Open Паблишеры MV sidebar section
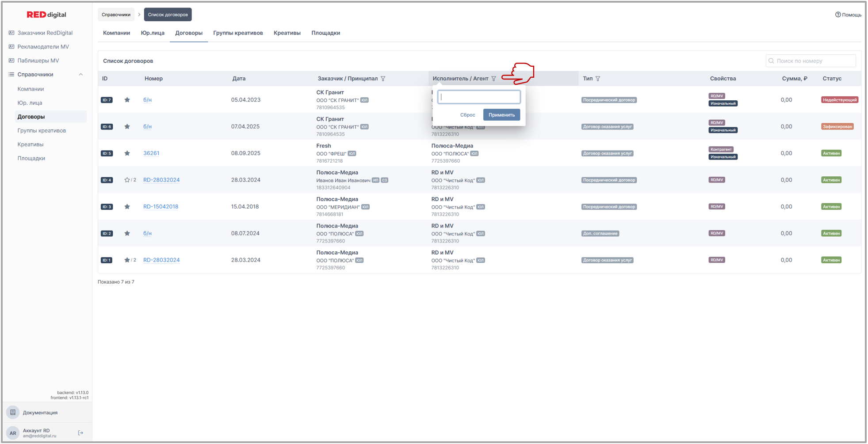Image resolution: width=868 pixels, height=444 pixels. tap(38, 61)
